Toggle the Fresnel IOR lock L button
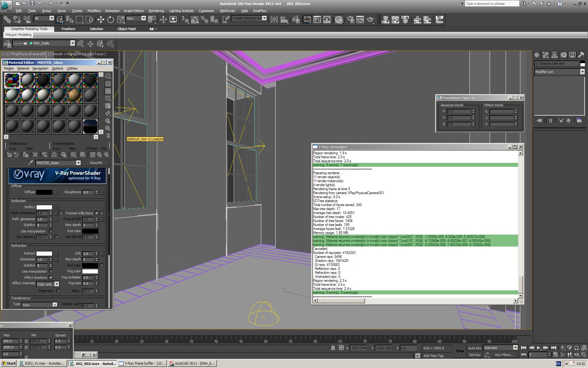Image resolution: width=588 pixels, height=368 pixels. pyautogui.click(x=102, y=213)
